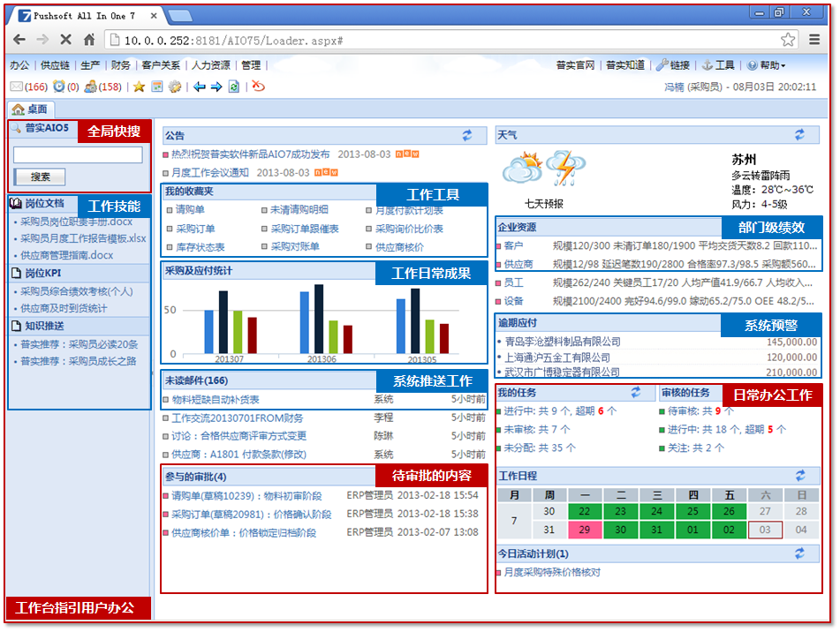Viewport: 840px width, 632px height.
Task: Refresh the 今日活动计划 panel
Action: click(800, 553)
